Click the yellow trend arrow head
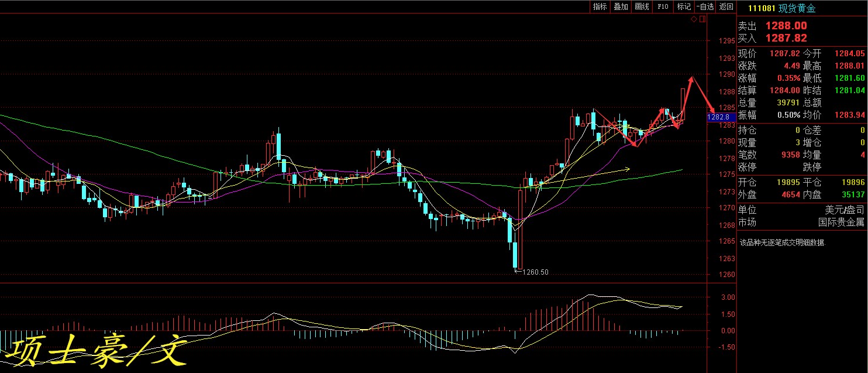Image resolution: width=868 pixels, height=373 pixels. [x=628, y=169]
